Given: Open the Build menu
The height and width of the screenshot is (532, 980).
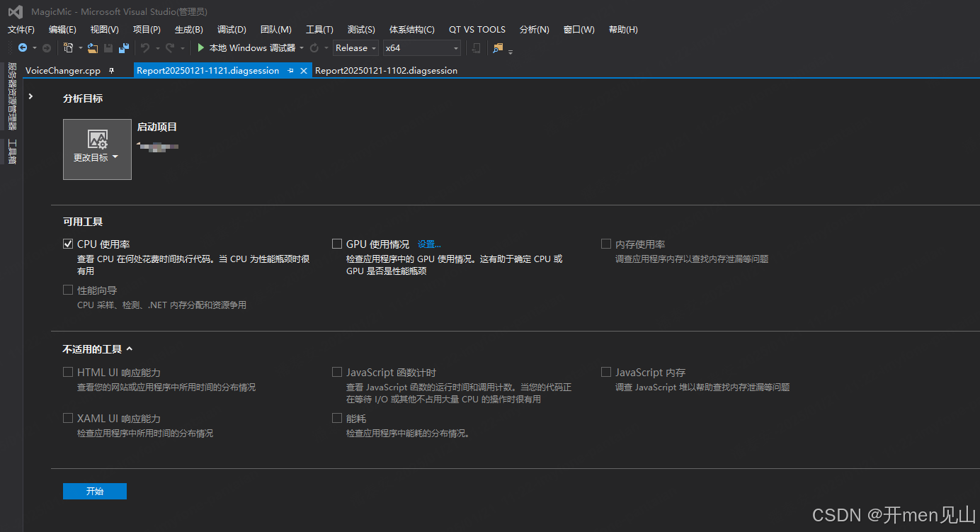Looking at the screenshot, I should point(189,30).
